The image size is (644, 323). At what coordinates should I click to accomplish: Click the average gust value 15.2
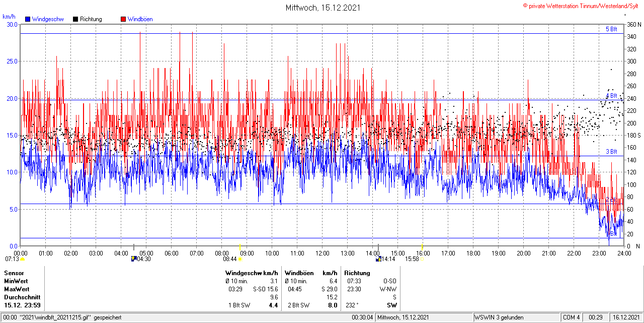coord(332,297)
